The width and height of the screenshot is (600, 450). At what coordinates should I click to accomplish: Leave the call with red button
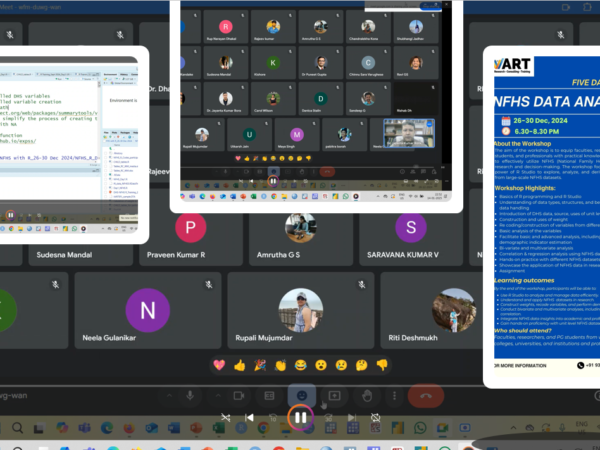point(426,396)
